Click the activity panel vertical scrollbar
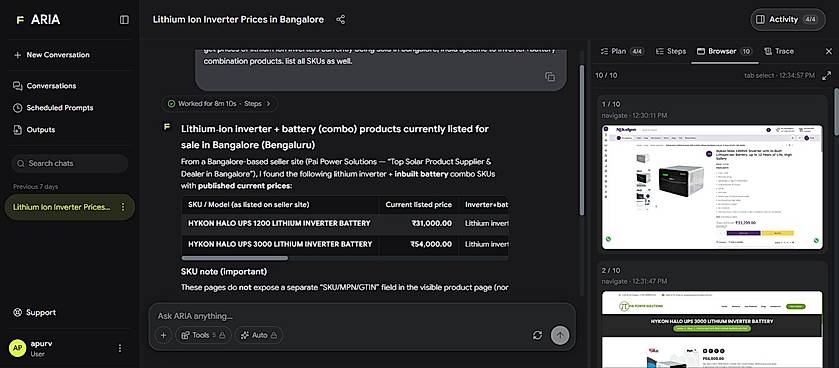This screenshot has width=839, height=368. [836, 111]
